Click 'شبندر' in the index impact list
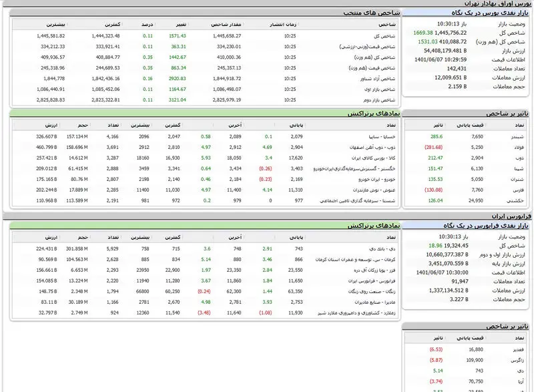The height and width of the screenshot is (392, 534). pyautogui.click(x=517, y=137)
